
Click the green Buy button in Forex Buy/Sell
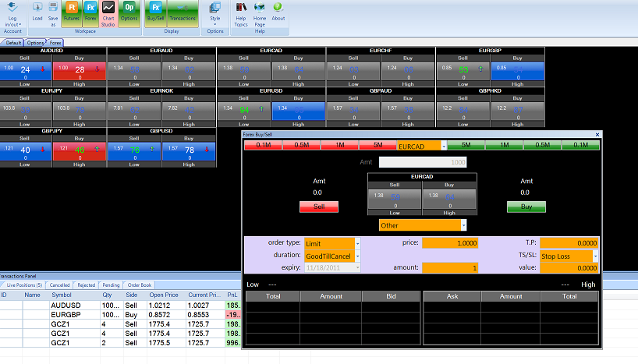tap(526, 207)
